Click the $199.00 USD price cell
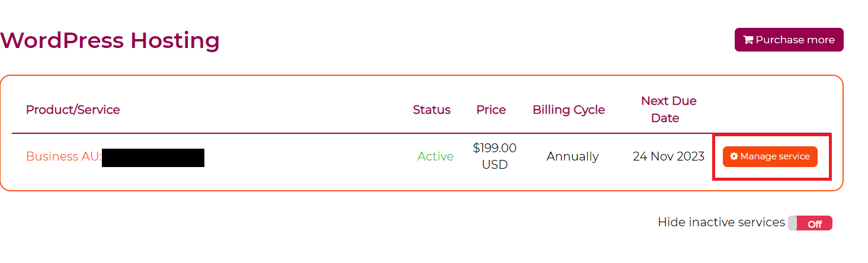Image resolution: width=868 pixels, height=263 pixels. tap(495, 156)
